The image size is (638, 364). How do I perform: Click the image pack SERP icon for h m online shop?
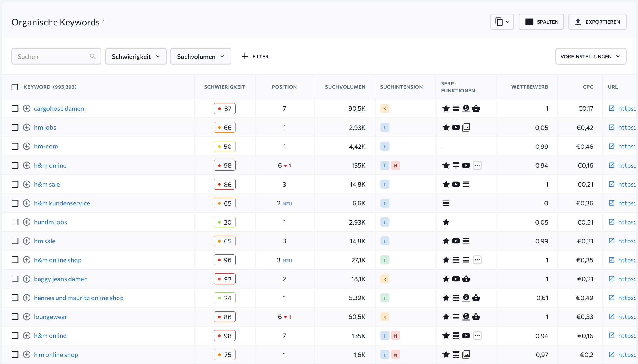(466, 354)
